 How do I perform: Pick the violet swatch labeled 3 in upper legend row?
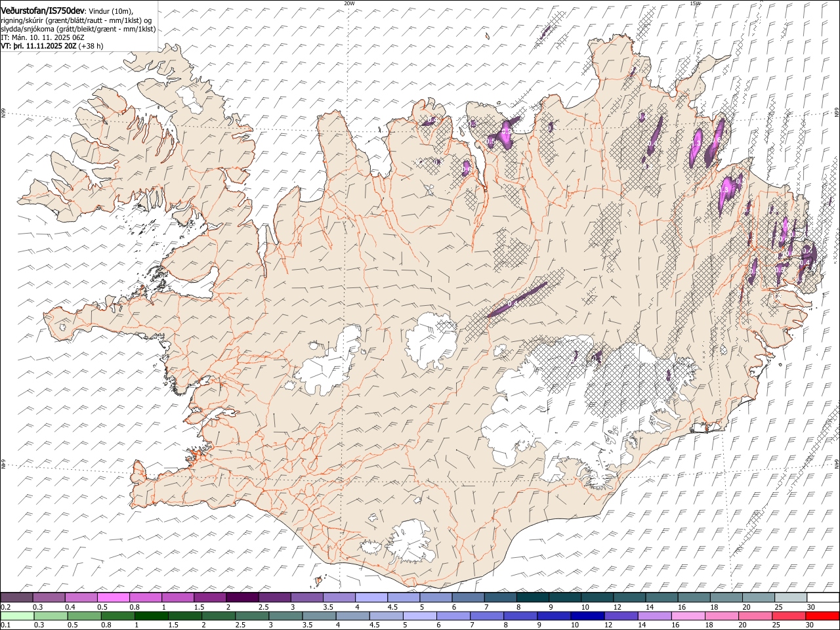[307, 598]
